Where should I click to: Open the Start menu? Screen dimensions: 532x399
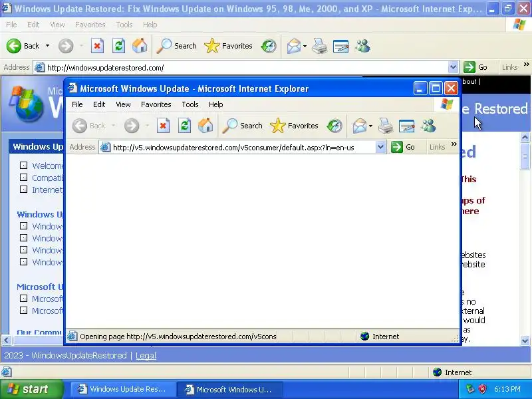point(31,389)
